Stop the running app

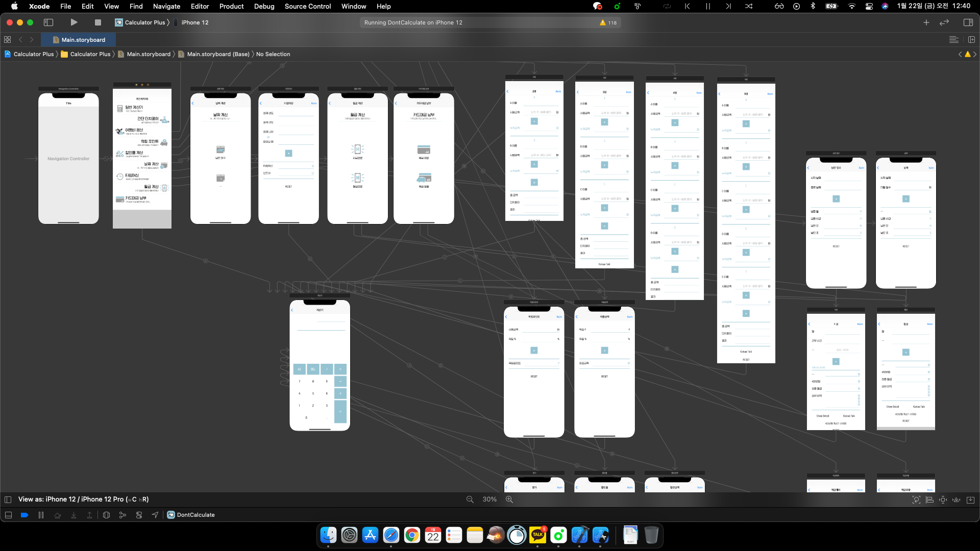[x=98, y=22]
